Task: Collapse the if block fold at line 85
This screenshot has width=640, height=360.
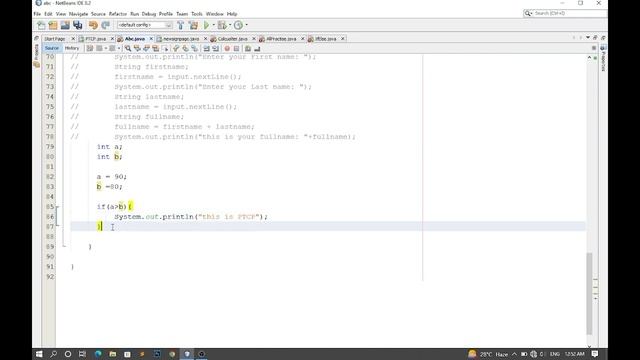Action: [x=57, y=207]
